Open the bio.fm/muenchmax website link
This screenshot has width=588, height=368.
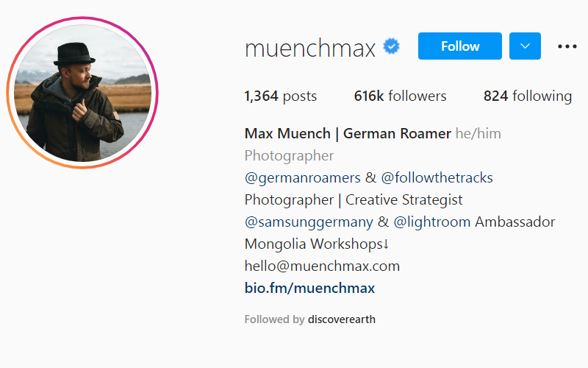[x=309, y=288]
